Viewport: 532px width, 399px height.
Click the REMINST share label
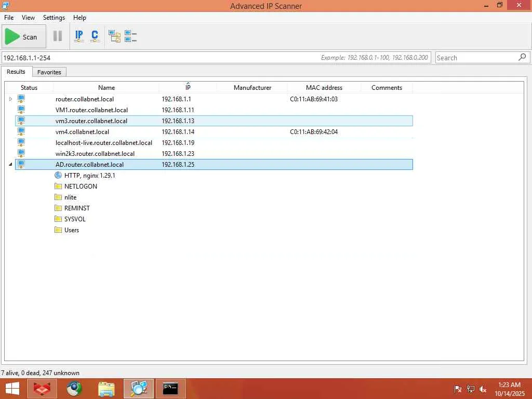77,208
